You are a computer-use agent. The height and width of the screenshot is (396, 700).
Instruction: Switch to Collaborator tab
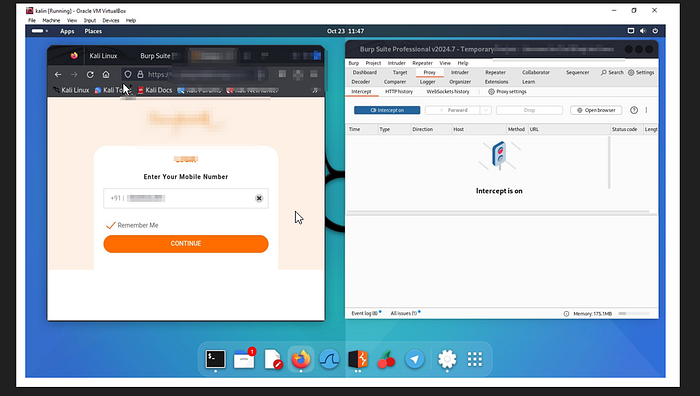pos(536,72)
